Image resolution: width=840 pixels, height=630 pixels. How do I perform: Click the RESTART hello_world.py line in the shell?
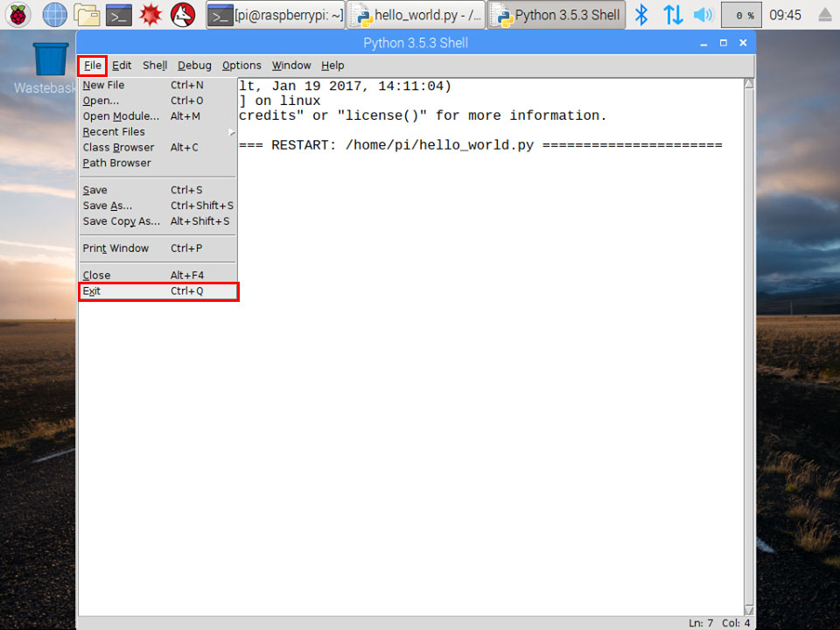(x=480, y=145)
